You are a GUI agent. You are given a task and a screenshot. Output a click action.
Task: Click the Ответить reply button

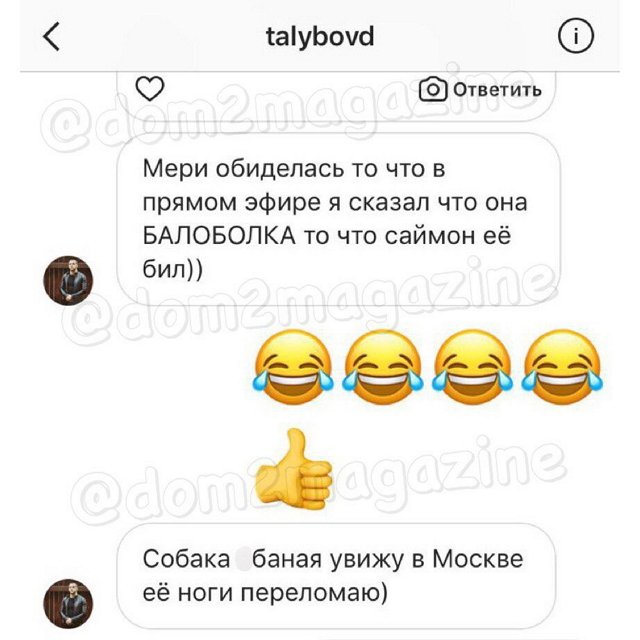pos(497,89)
